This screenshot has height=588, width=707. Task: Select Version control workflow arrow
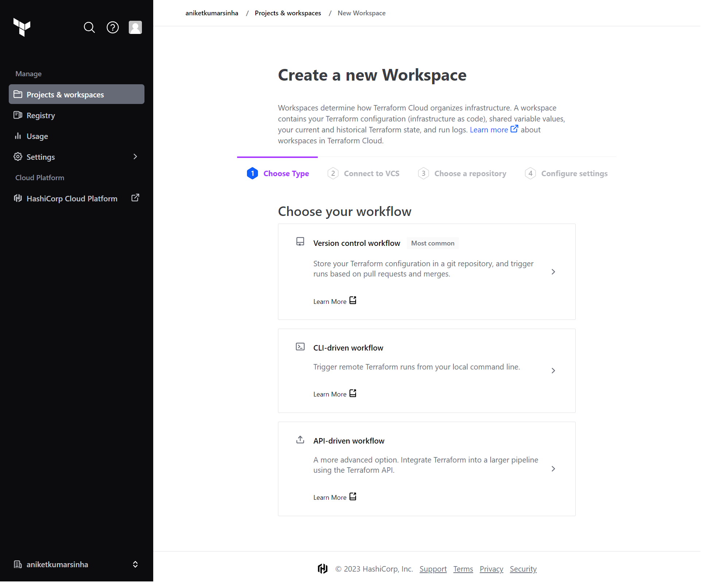[x=553, y=272]
